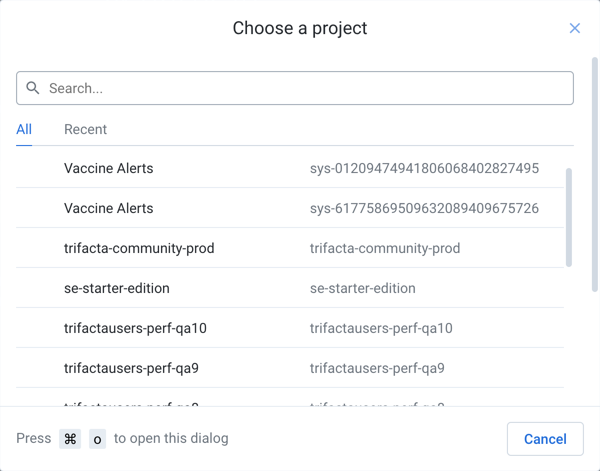600x471 pixels.
Task: Click the trifactausers-perf-qa10 ID in right column
Action: pos(381,328)
